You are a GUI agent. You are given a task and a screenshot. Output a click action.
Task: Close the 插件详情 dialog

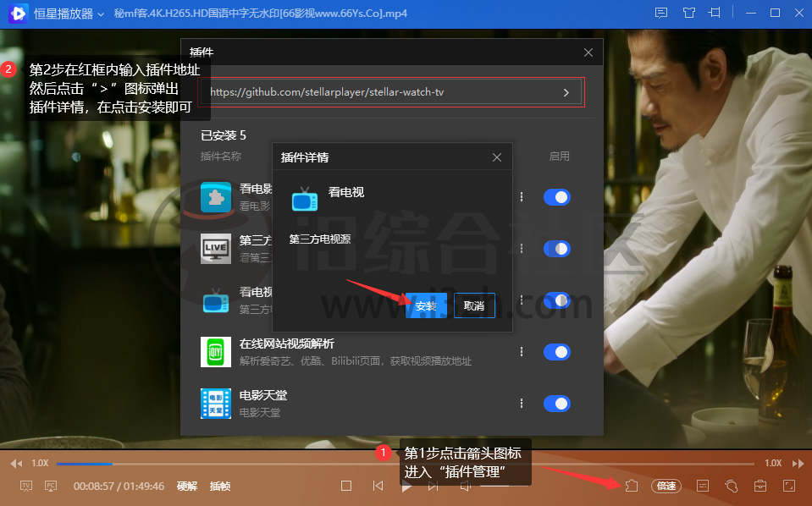497,157
